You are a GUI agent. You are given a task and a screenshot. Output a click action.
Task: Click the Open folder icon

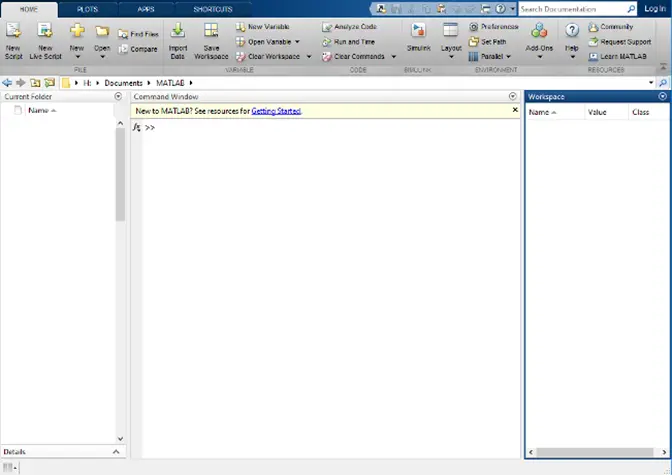point(102,31)
